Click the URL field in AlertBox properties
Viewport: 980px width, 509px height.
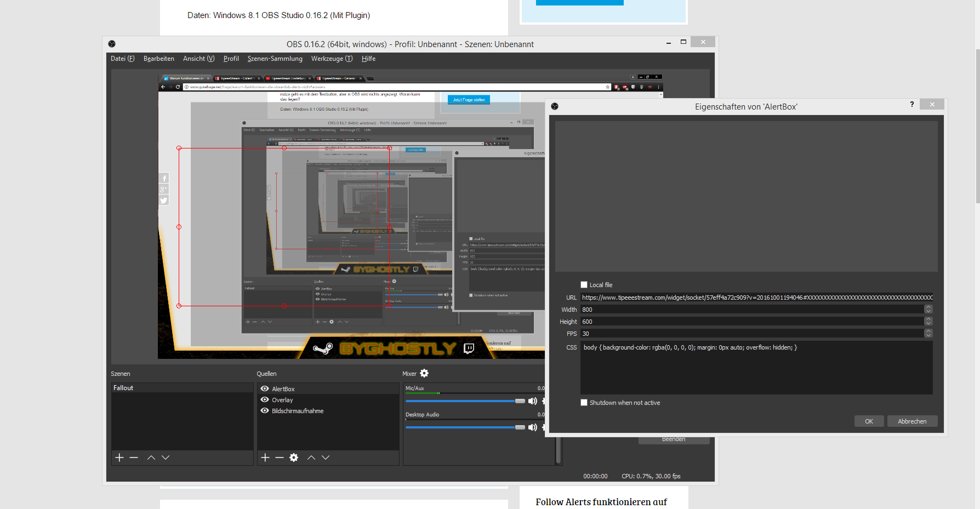pyautogui.click(x=757, y=298)
